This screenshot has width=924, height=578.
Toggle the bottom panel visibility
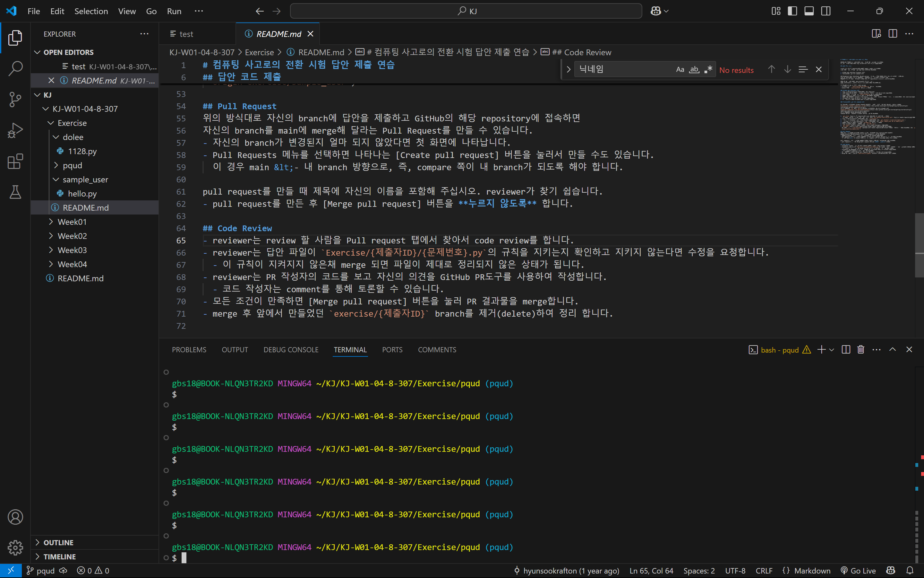click(809, 11)
